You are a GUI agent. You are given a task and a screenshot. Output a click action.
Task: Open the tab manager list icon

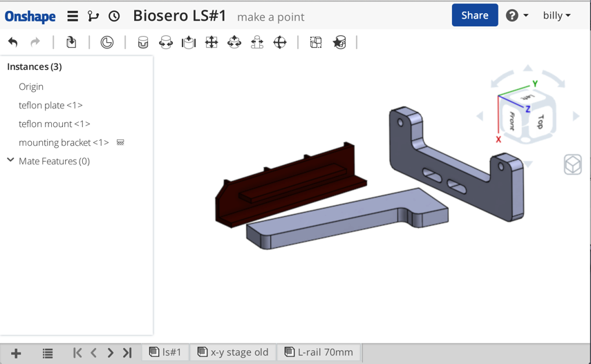point(48,354)
